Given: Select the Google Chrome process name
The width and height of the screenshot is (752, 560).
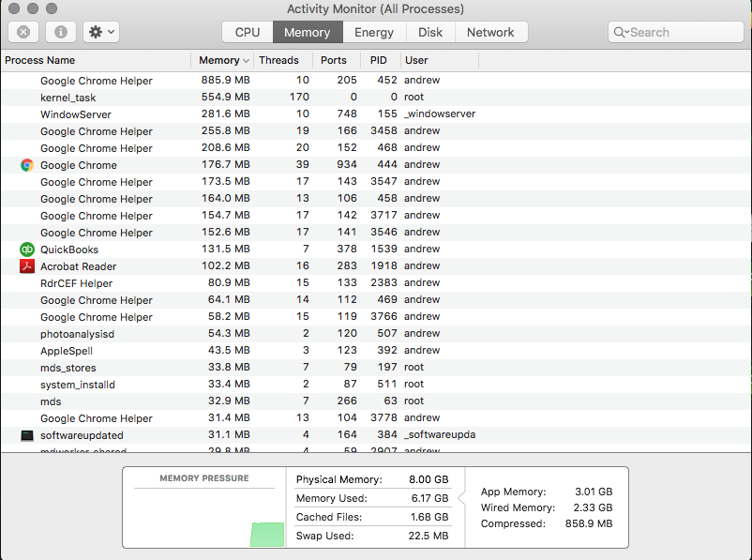Looking at the screenshot, I should (x=79, y=165).
